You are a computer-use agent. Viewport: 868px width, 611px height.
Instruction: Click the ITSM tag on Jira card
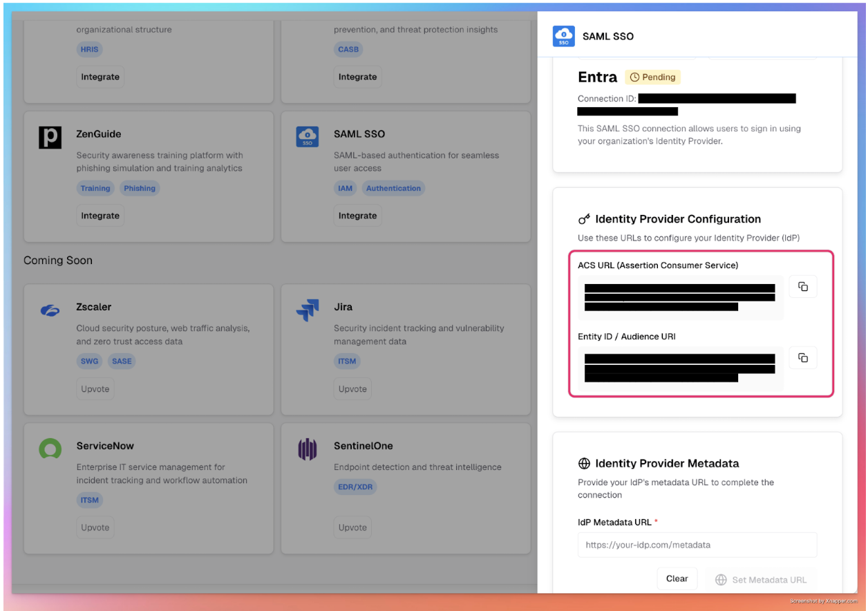click(x=347, y=361)
